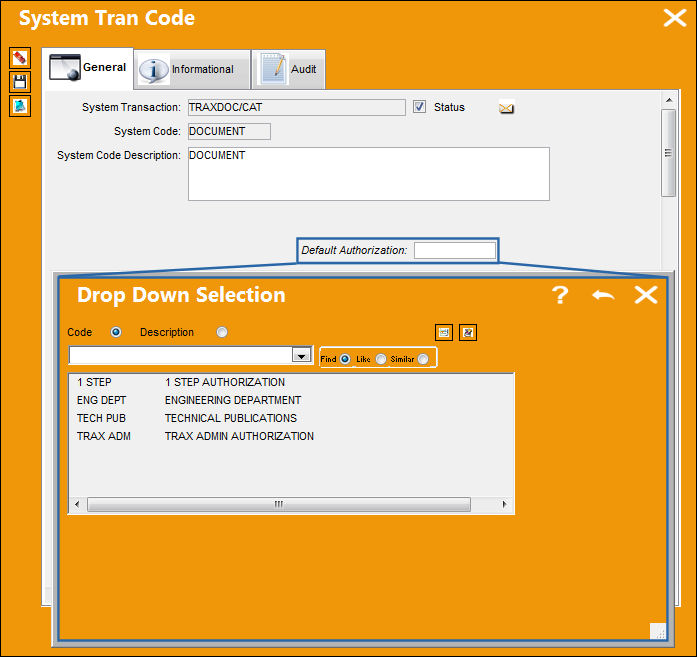
Task: Click the envelope mail icon beside Status
Action: pos(506,108)
